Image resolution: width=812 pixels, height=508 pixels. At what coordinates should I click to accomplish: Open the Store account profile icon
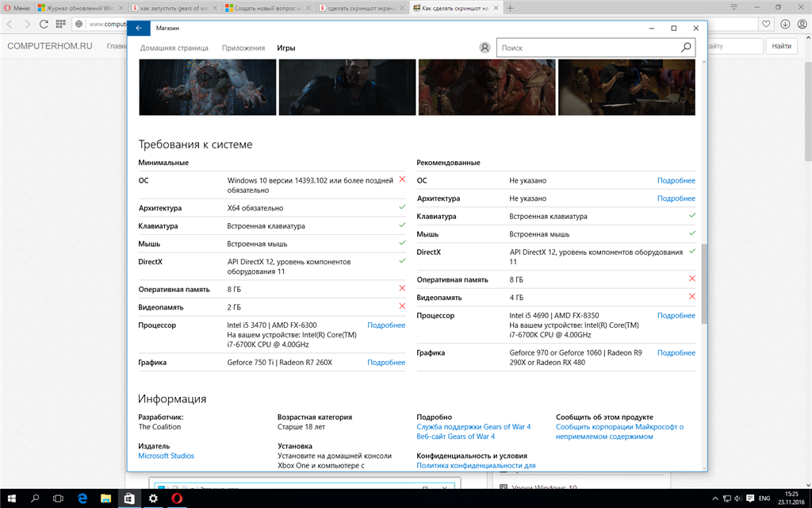485,48
